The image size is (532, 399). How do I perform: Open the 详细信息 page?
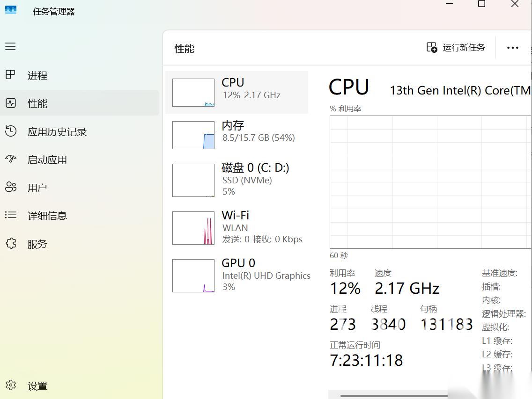coord(80,216)
